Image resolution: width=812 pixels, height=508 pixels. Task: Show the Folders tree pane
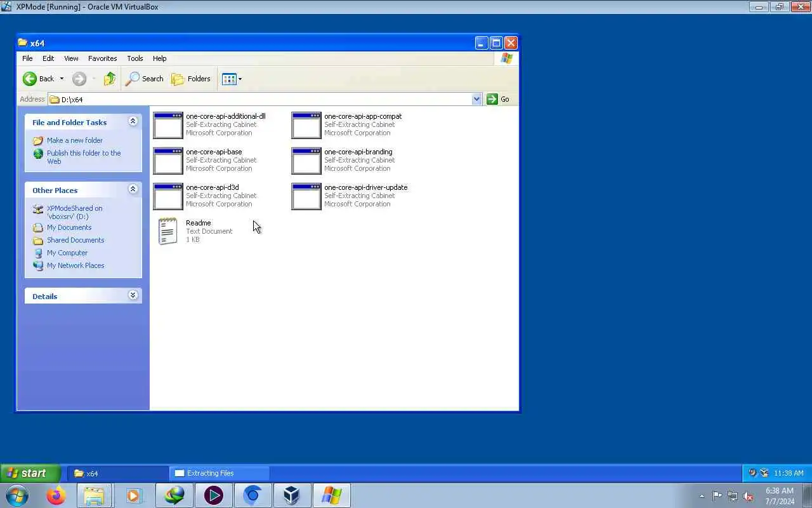pos(191,79)
